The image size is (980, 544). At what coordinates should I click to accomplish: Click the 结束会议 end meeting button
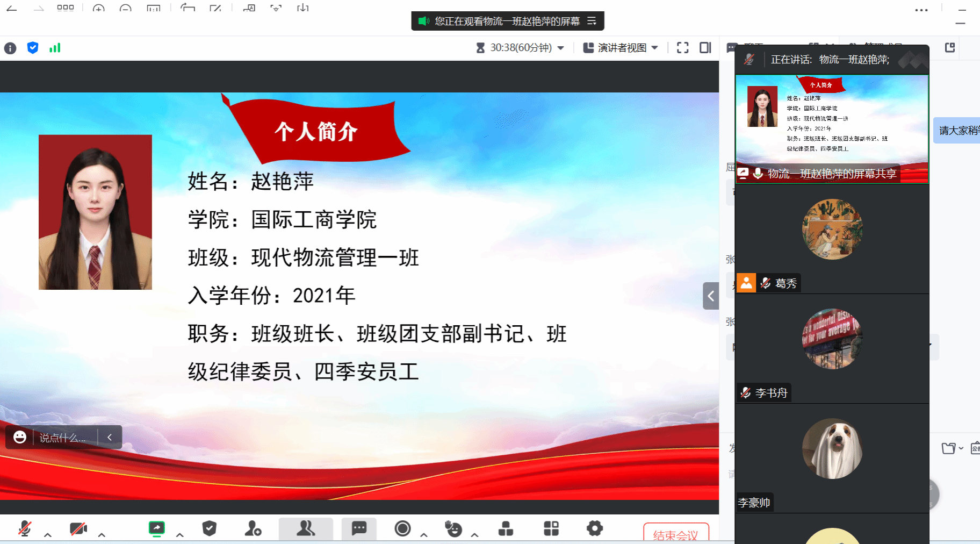pyautogui.click(x=675, y=535)
